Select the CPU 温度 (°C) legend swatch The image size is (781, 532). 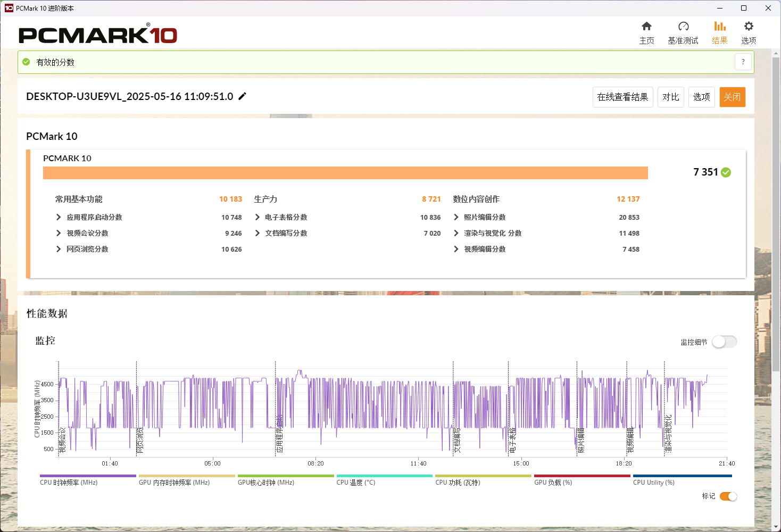(385, 476)
